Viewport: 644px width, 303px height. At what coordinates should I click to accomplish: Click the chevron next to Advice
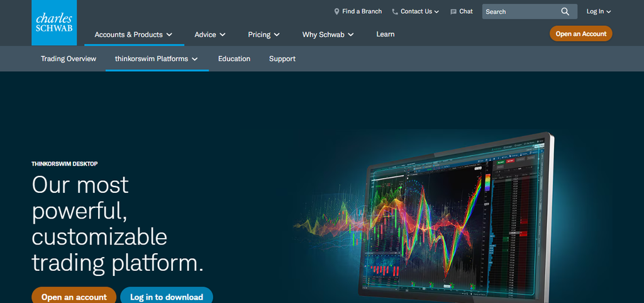223,35
